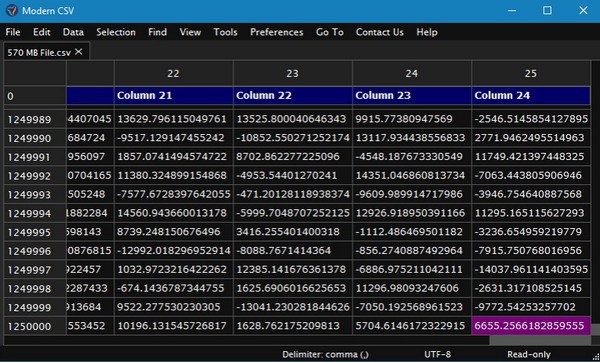Select the highlighted cell 6655.2566182859555
The width and height of the screenshot is (600, 363).
click(x=531, y=326)
